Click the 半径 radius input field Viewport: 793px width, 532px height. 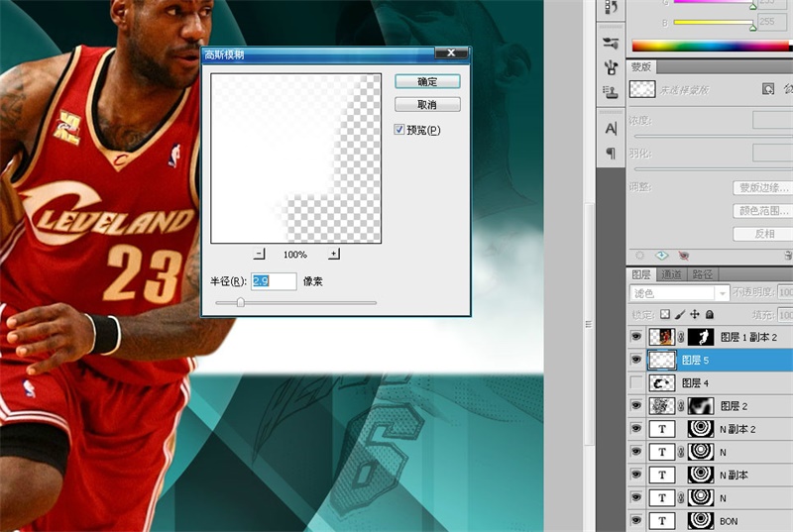click(274, 281)
